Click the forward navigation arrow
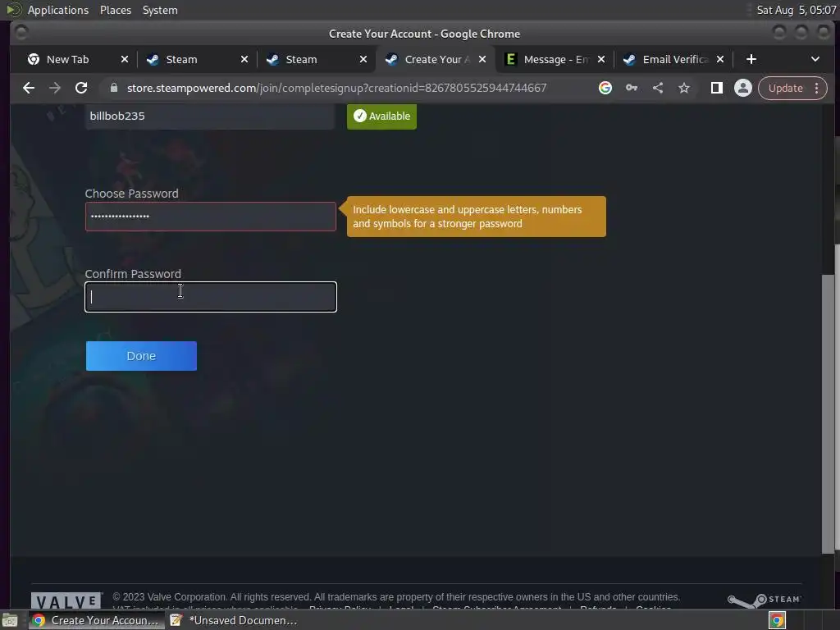Screen dimensions: 840x630 55,88
